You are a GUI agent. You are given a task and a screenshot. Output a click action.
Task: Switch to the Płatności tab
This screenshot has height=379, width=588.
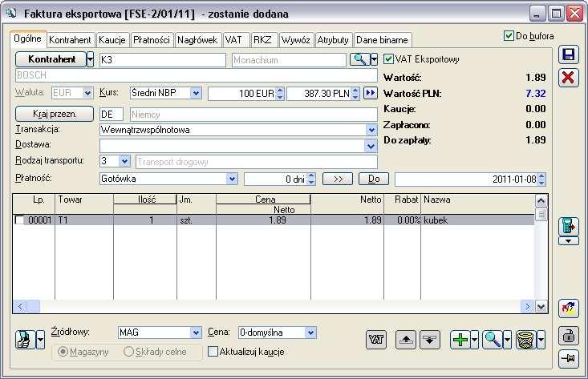pos(152,40)
